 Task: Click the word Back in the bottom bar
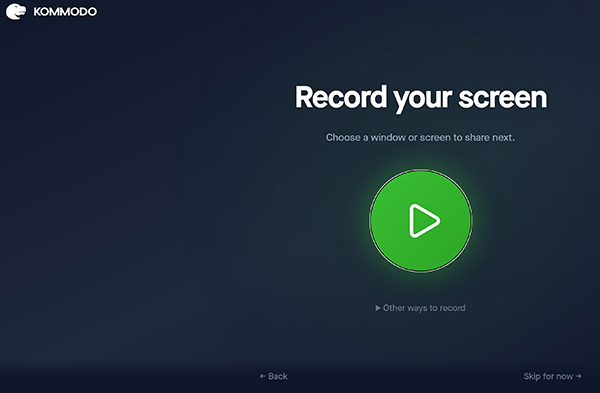coord(278,377)
